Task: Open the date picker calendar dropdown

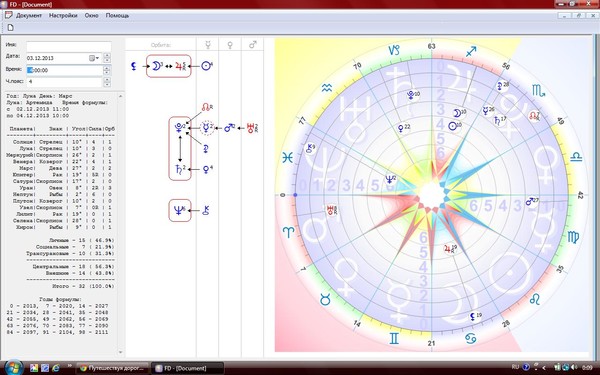Action: 94,58
